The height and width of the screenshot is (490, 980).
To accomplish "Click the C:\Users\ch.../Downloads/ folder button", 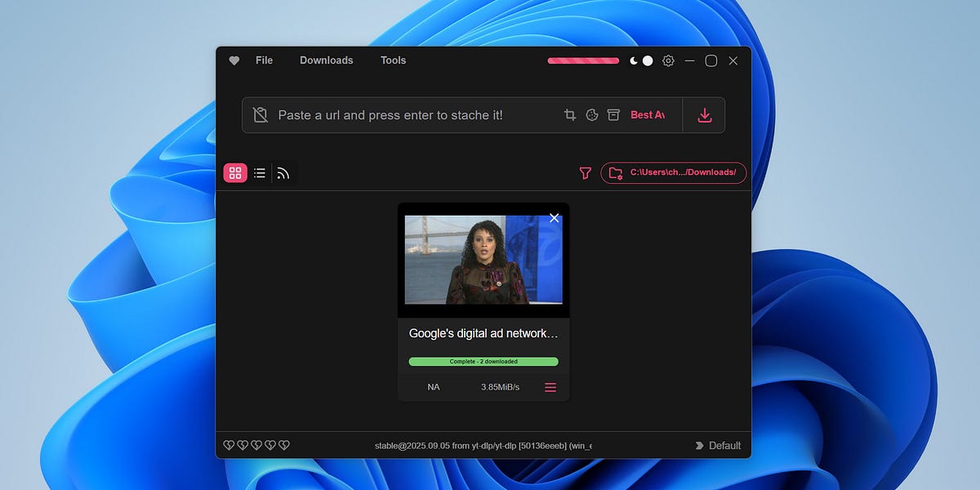I will (x=674, y=173).
